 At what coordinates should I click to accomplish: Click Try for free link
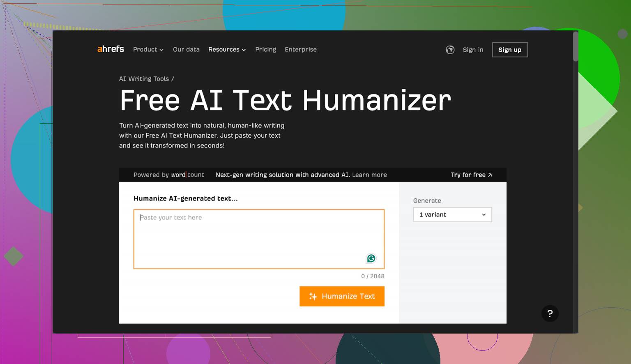(x=471, y=175)
